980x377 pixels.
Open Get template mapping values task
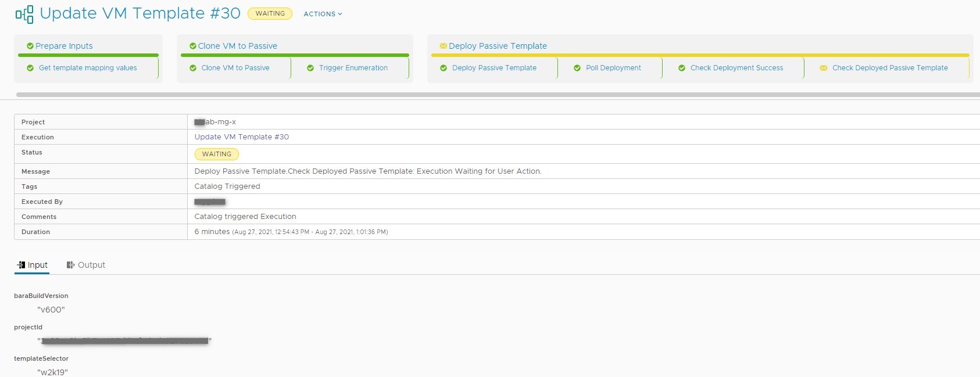(x=88, y=68)
